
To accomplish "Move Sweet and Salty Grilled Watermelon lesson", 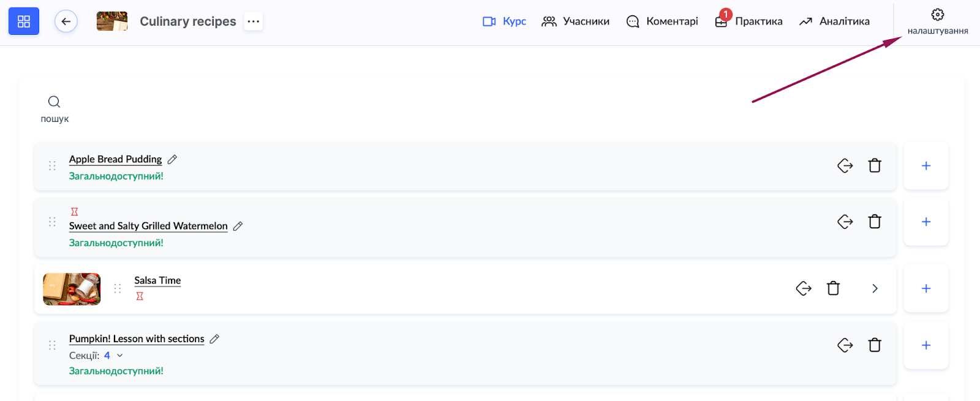I will click(845, 222).
